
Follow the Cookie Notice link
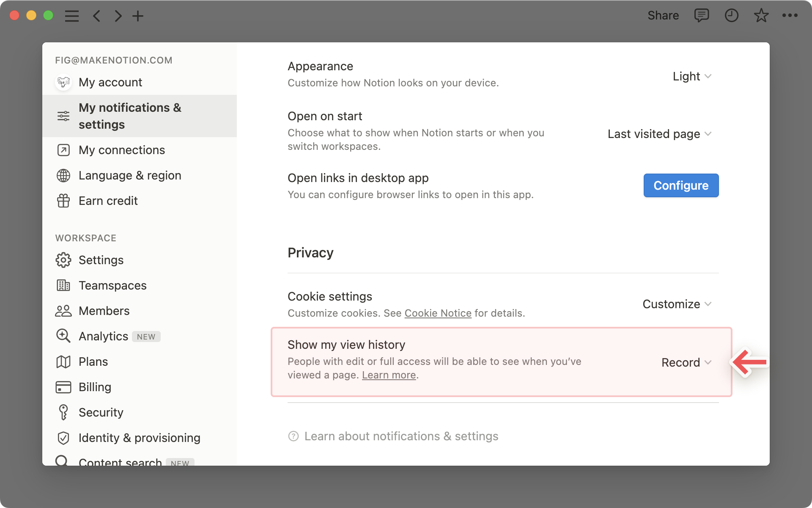(x=438, y=313)
